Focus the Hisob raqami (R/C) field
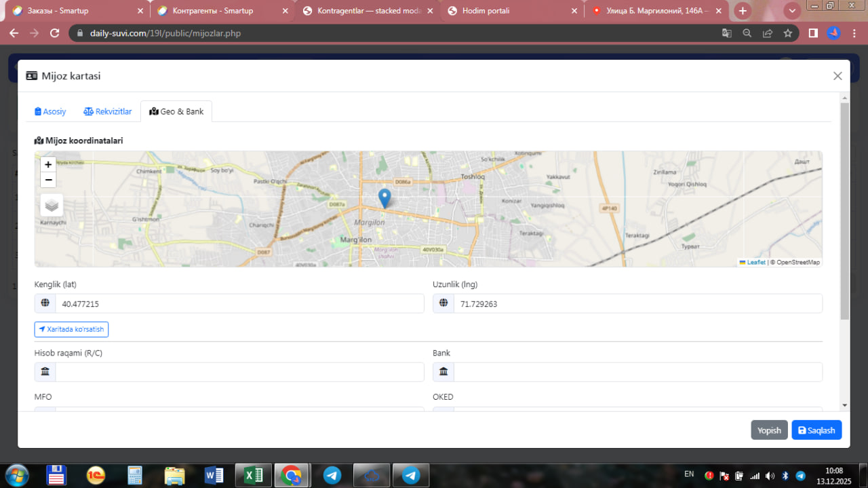 (239, 371)
